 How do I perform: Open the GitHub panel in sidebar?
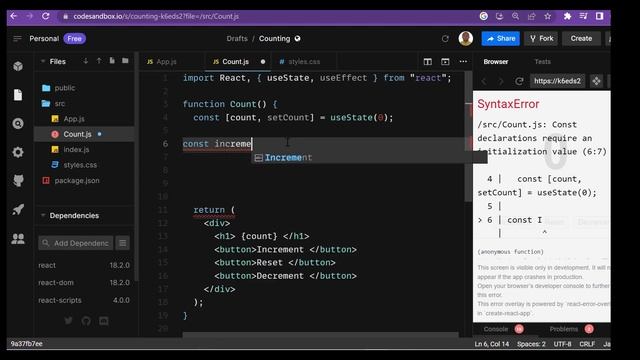pos(18,180)
